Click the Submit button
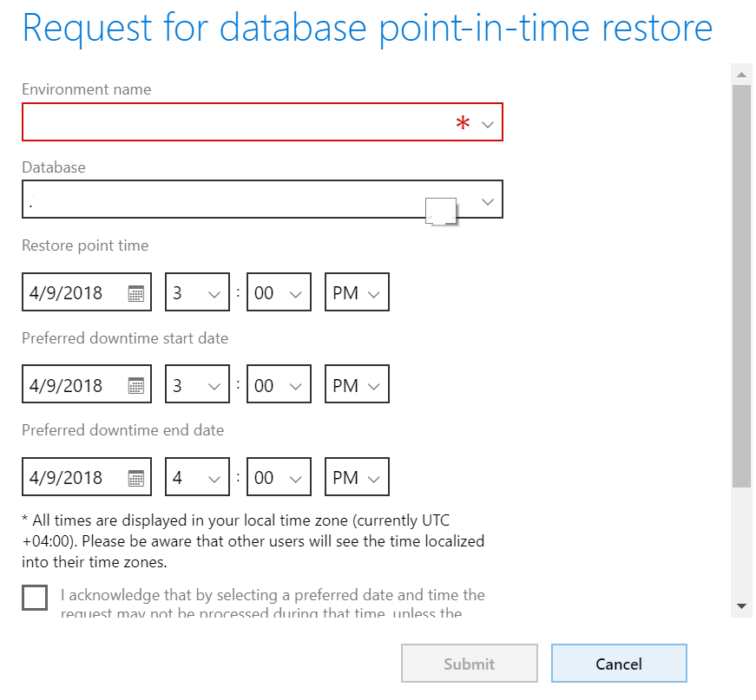 469,664
